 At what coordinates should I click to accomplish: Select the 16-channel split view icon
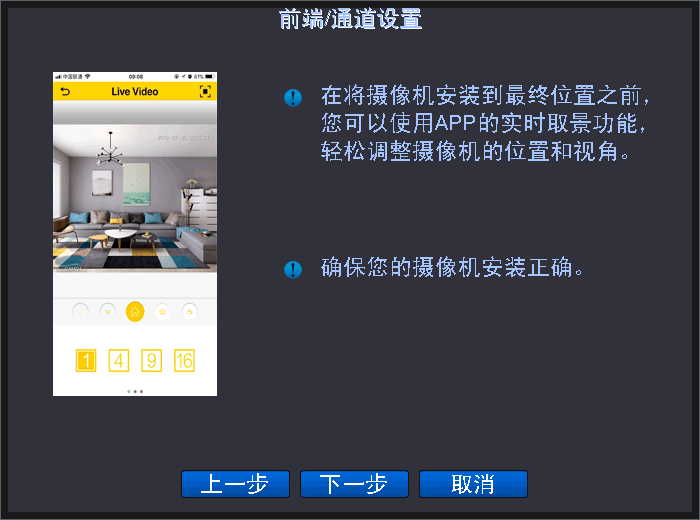pos(184,360)
